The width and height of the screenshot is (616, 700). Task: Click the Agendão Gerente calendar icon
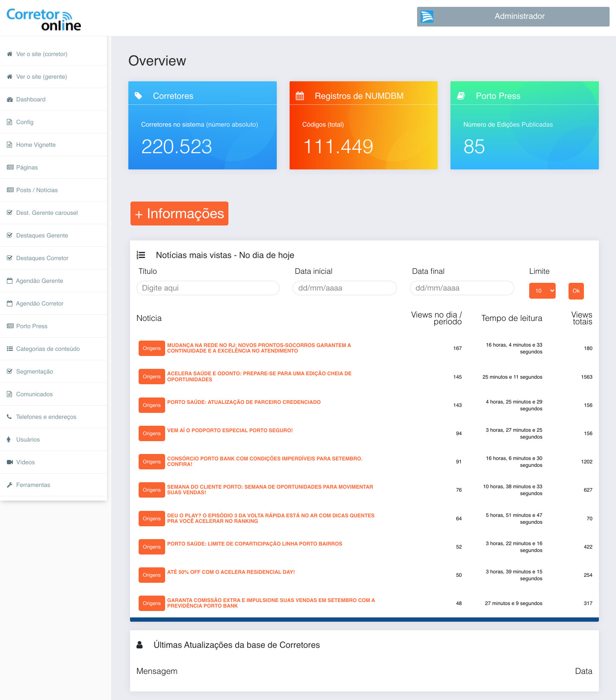click(x=10, y=281)
